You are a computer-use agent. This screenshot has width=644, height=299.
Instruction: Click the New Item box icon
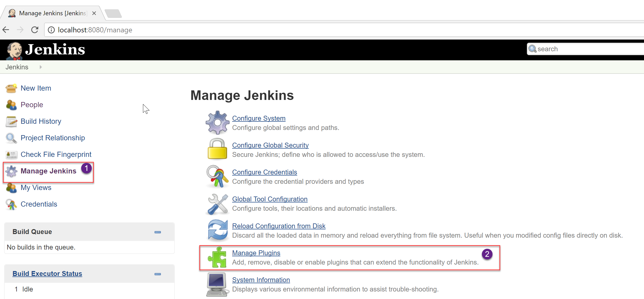pos(11,88)
